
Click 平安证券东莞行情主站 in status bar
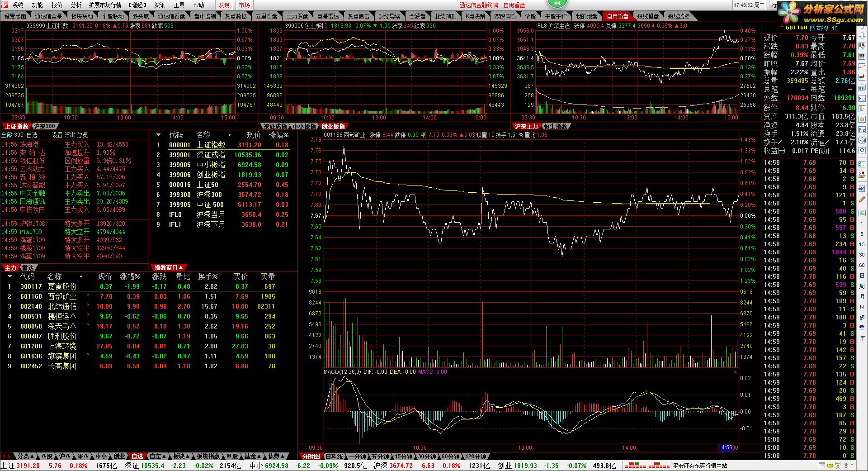700,466
